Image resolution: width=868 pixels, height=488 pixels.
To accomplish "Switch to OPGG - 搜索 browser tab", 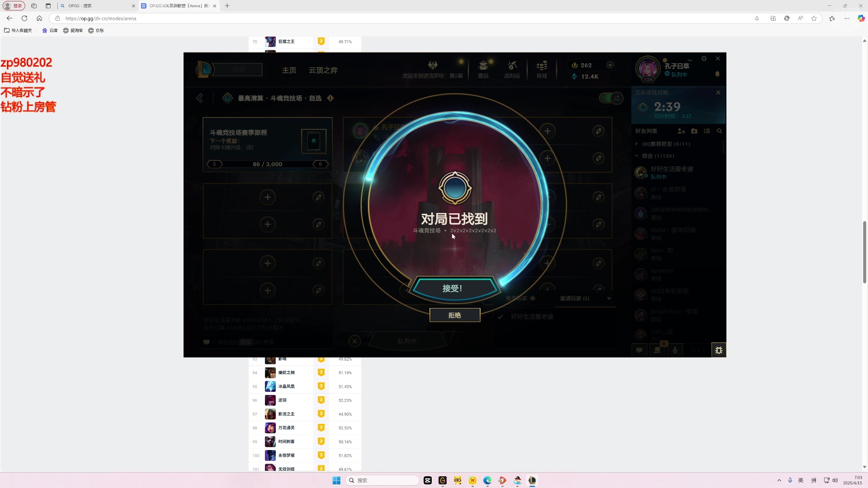I will click(x=97, y=6).
